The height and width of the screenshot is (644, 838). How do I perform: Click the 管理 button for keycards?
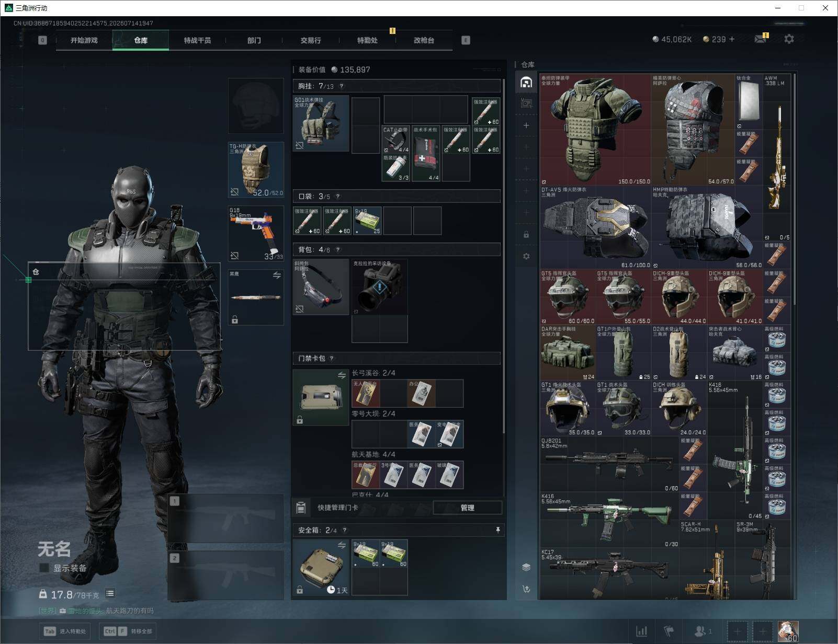click(x=468, y=508)
